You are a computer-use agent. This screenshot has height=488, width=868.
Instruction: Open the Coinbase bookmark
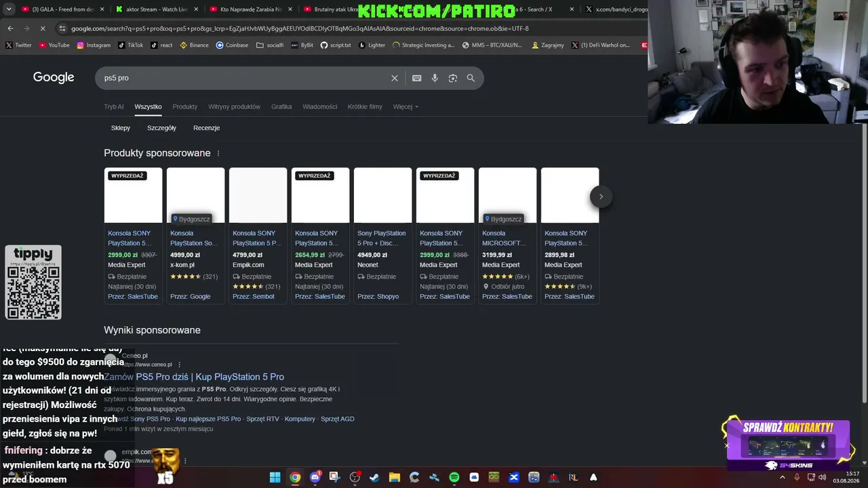pyautogui.click(x=232, y=45)
